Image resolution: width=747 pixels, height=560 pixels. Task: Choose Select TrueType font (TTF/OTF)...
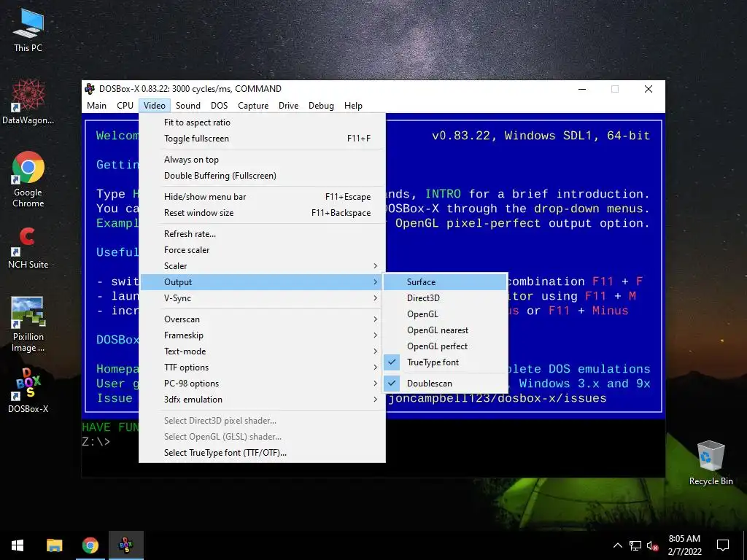click(262, 453)
